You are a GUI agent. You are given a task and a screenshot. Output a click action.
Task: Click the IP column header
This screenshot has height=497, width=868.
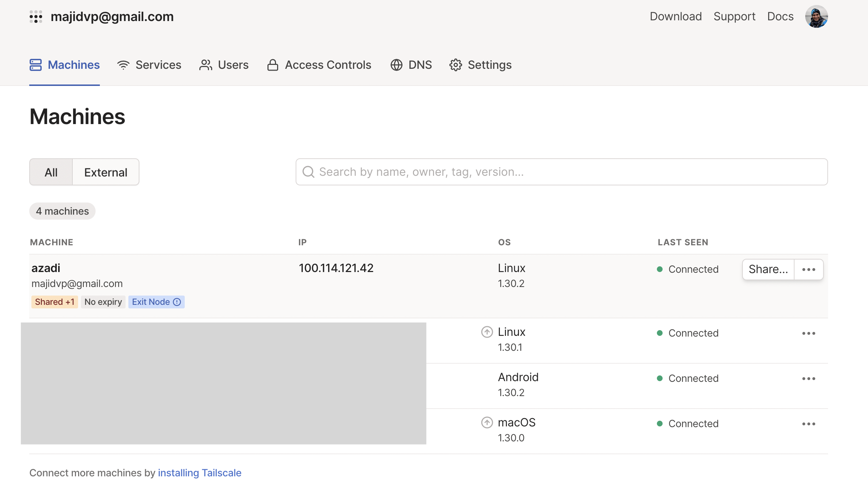click(x=302, y=242)
